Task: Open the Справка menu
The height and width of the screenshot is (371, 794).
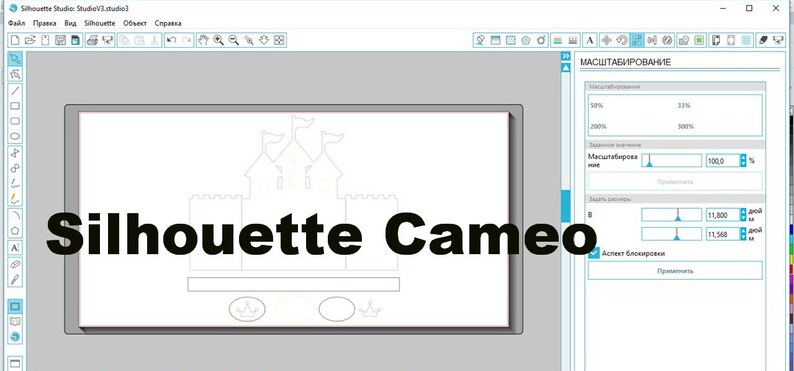Action: pos(168,23)
